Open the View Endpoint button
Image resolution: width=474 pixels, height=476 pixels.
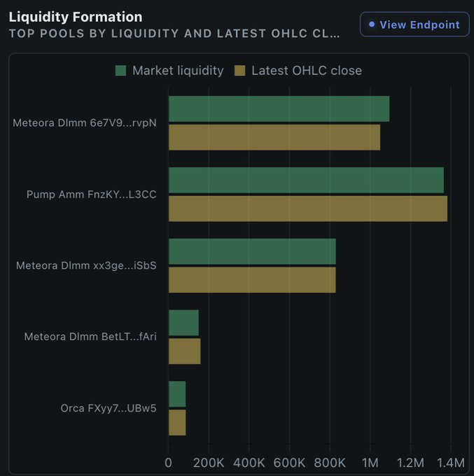pos(414,24)
